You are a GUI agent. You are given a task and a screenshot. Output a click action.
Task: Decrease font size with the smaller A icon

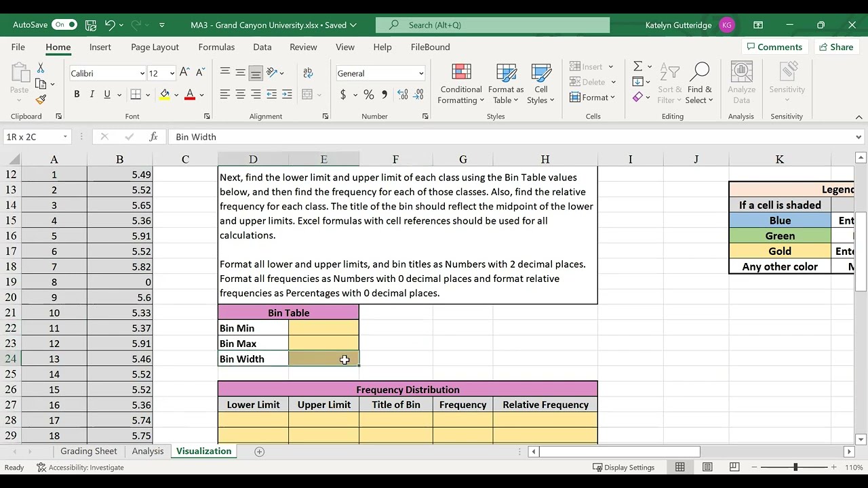(x=199, y=73)
